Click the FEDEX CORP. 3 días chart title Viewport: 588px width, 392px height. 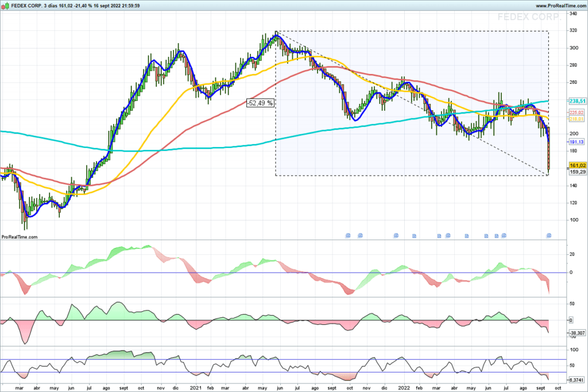coord(34,6)
